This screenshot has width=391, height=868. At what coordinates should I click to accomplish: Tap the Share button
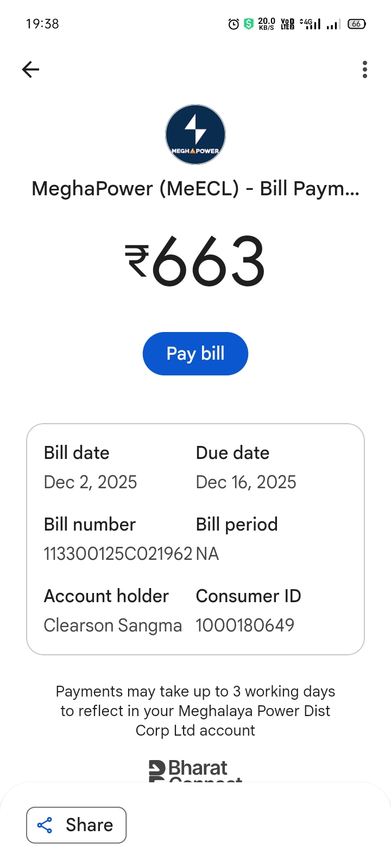coord(77,825)
